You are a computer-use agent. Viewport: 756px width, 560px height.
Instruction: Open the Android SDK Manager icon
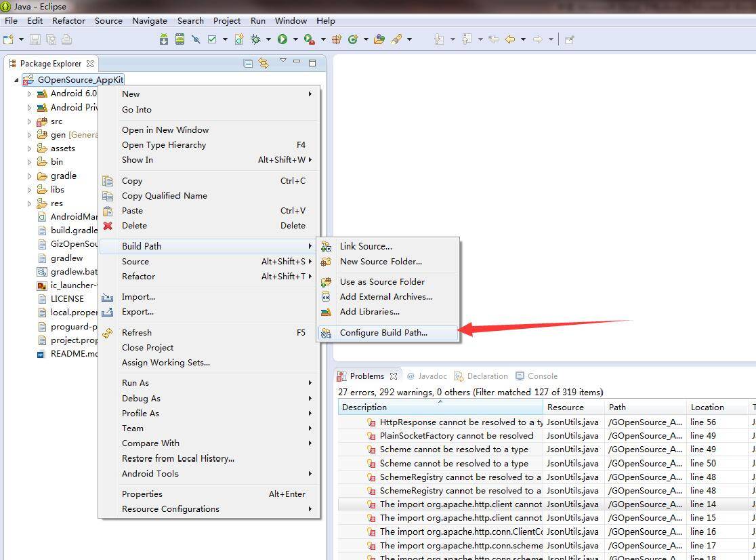point(164,39)
